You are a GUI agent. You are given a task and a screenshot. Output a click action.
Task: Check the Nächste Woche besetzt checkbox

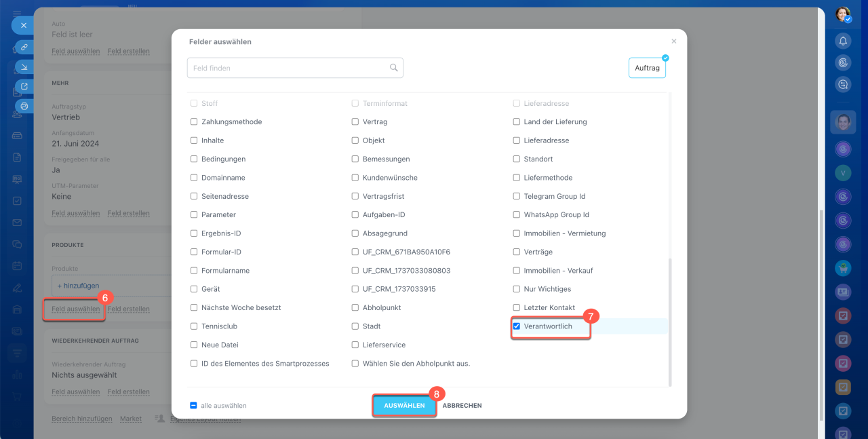[x=194, y=307]
